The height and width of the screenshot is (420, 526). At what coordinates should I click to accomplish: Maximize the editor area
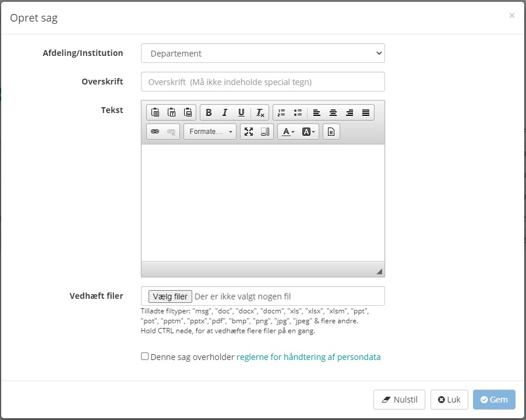tap(249, 132)
